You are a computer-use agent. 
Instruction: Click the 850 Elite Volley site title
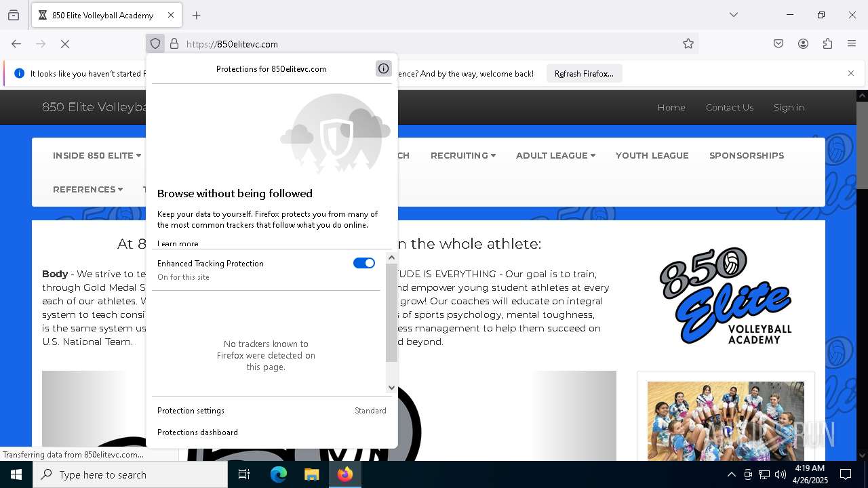(x=95, y=107)
